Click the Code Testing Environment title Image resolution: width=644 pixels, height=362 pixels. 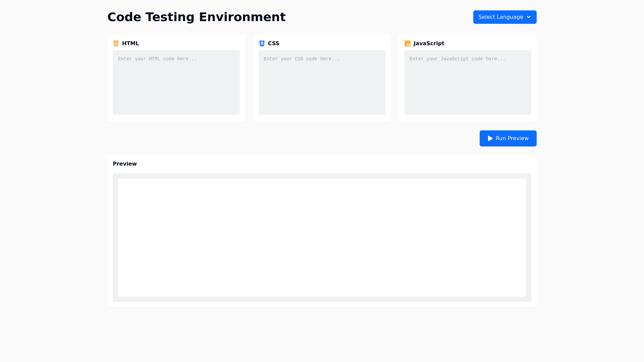tap(196, 17)
